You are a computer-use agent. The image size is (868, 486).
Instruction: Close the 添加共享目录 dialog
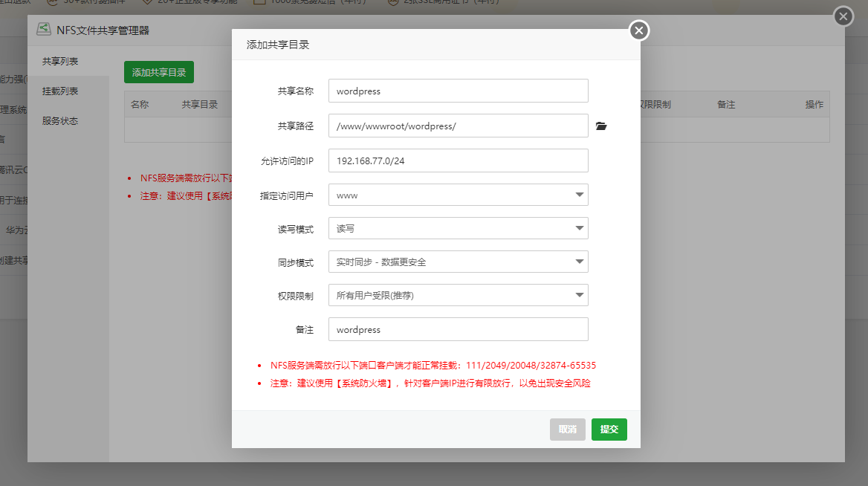click(x=638, y=30)
